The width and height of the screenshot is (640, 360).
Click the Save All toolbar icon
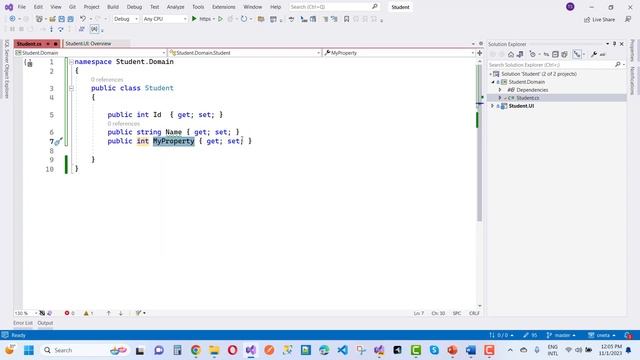pyautogui.click(x=71, y=19)
